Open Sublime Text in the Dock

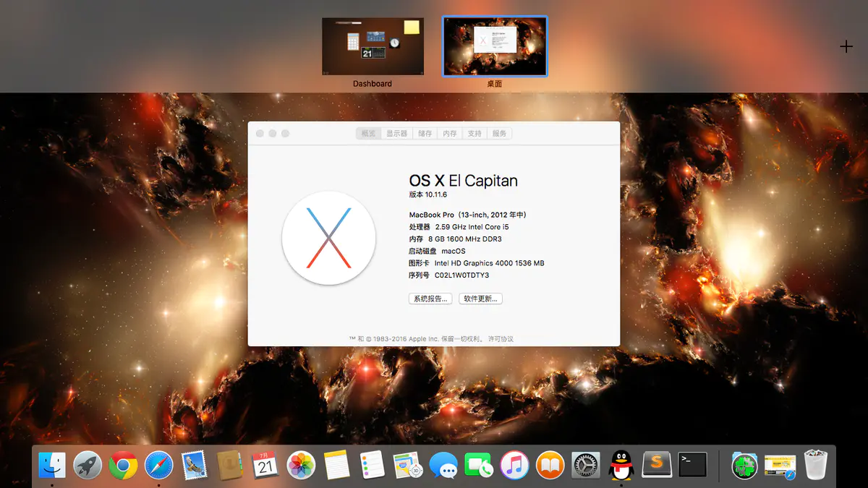(x=657, y=463)
